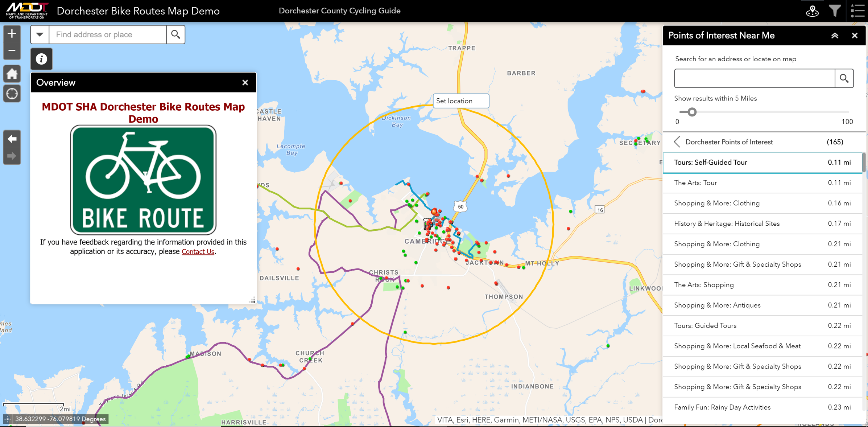Open the info overview widget
Viewport: 868px width, 427px height.
(x=41, y=59)
